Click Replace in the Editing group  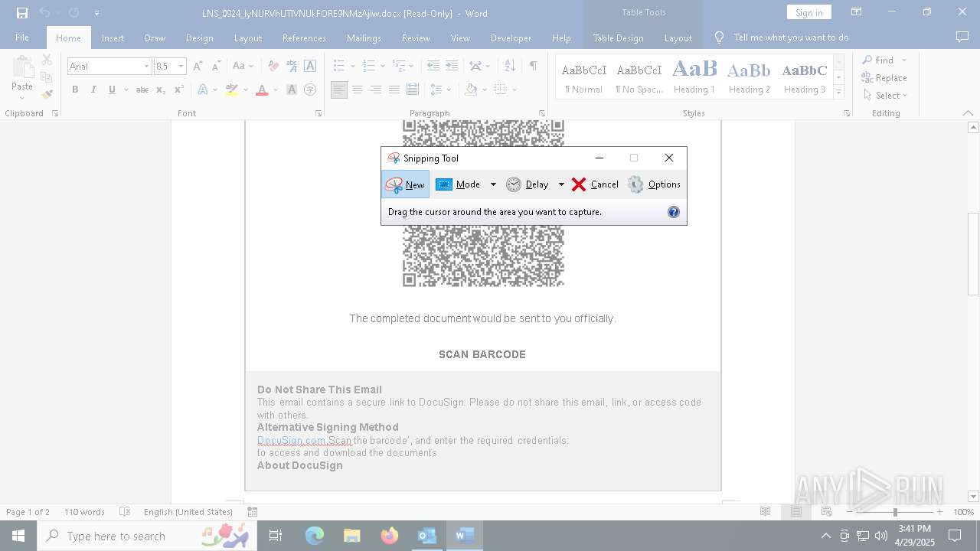(x=884, y=78)
